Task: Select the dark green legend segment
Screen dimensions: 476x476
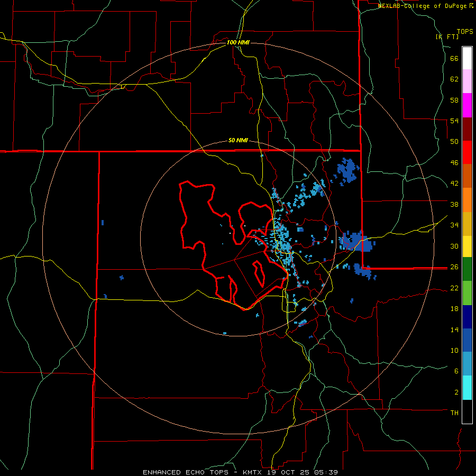Action: point(467,269)
